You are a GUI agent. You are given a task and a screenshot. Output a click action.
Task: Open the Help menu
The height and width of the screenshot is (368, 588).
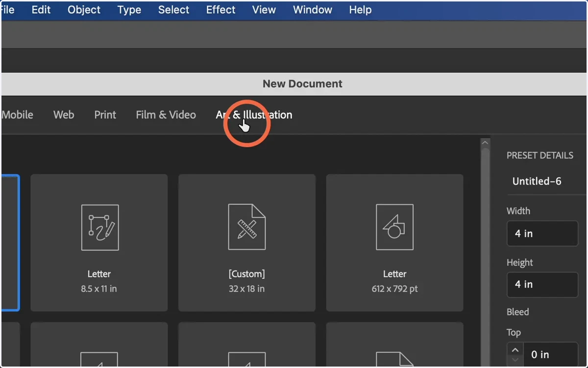click(360, 10)
